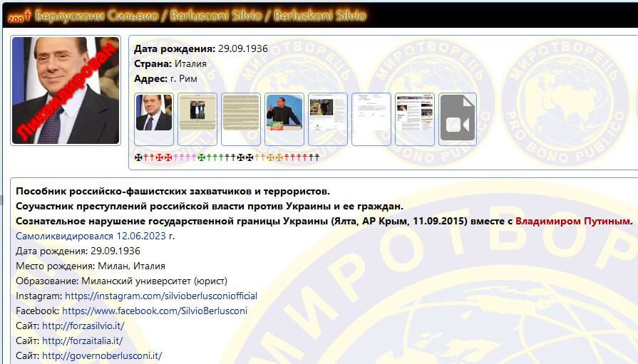The image size is (638, 364).
Task: Open fifth thumbnail with webpage screenshot
Action: [x=328, y=119]
